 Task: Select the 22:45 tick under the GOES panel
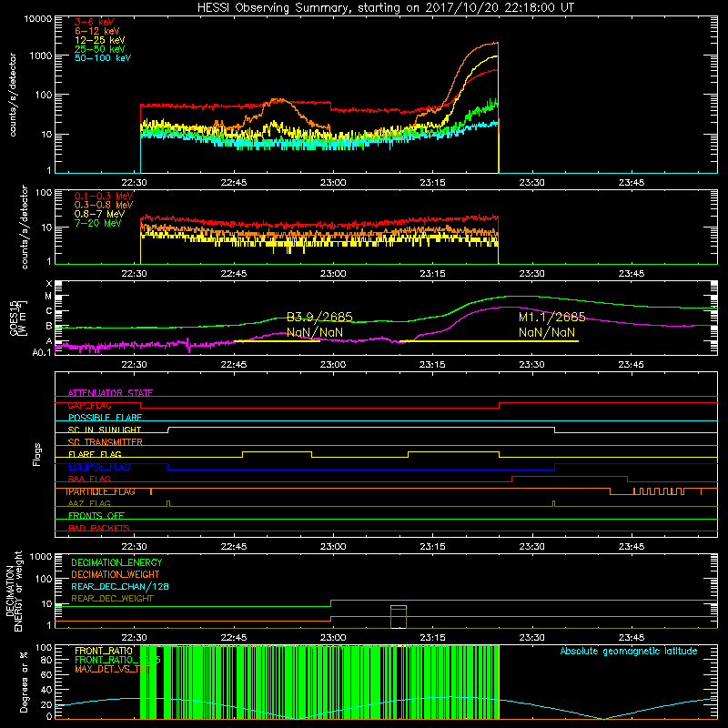pos(234,365)
